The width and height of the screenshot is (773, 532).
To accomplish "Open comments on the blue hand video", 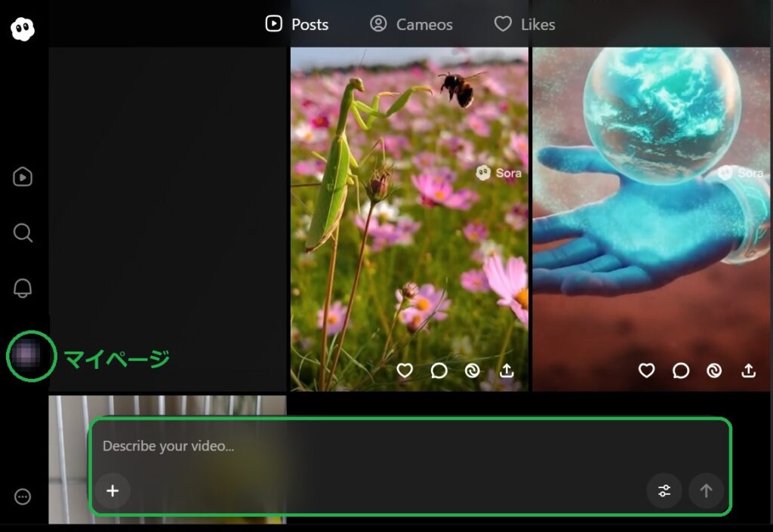I will pyautogui.click(x=681, y=371).
